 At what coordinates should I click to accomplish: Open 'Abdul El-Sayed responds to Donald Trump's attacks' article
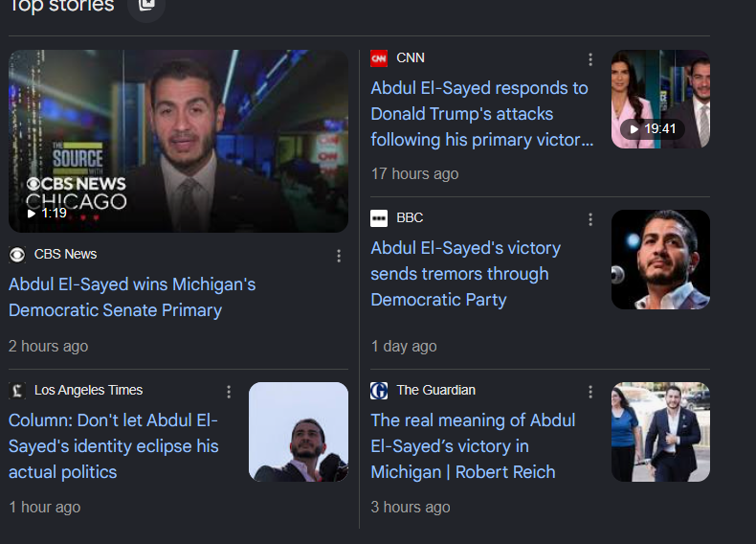tap(482, 114)
